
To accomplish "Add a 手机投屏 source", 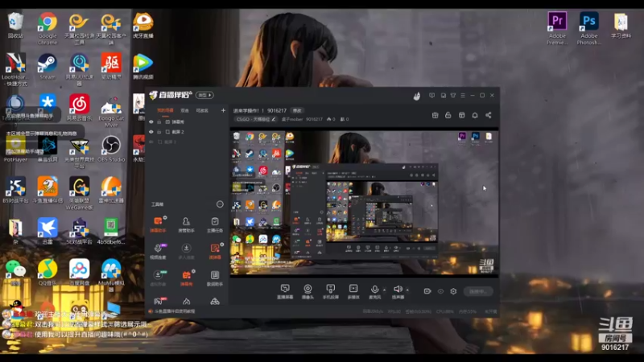I will coord(330,291).
